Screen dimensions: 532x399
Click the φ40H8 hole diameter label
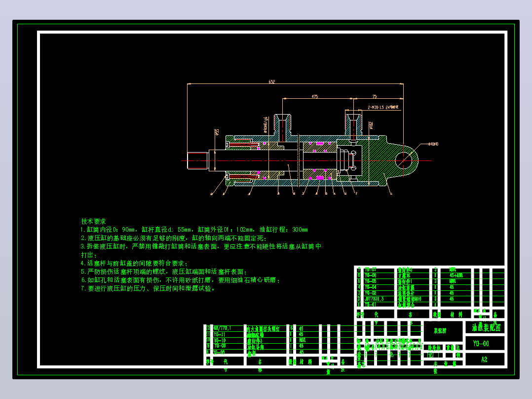[x=433, y=144]
